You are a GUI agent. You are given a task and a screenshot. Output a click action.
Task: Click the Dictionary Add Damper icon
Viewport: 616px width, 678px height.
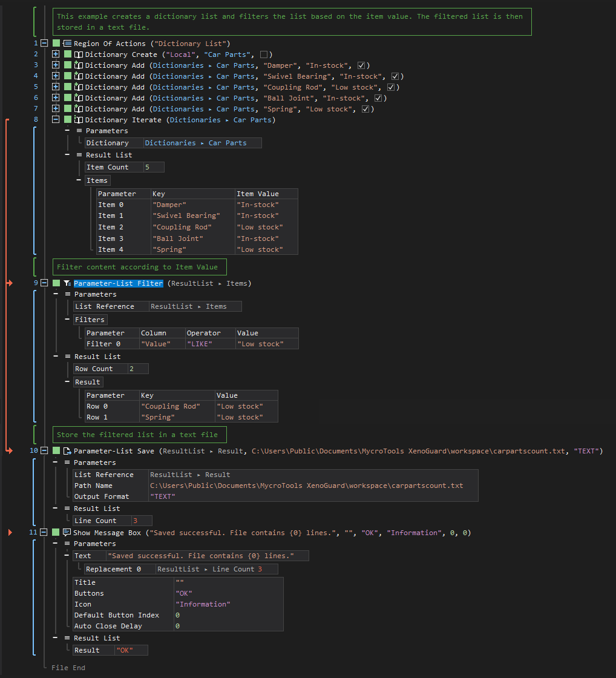[79, 65]
